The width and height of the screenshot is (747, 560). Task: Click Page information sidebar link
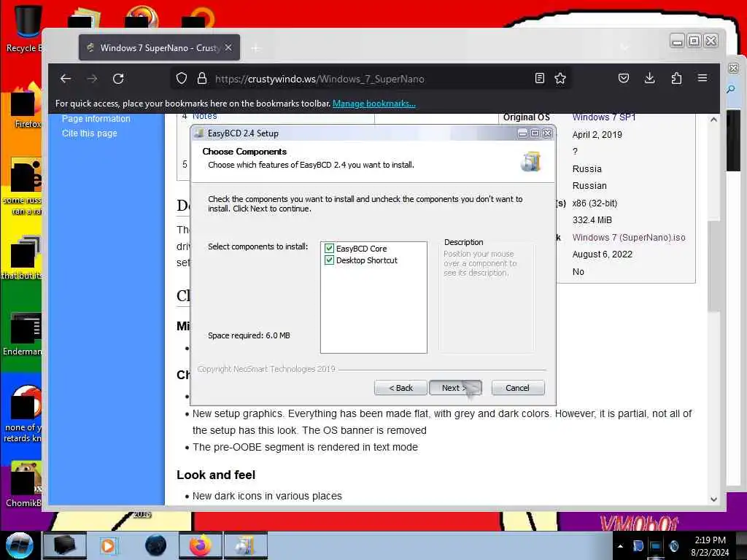click(x=96, y=119)
